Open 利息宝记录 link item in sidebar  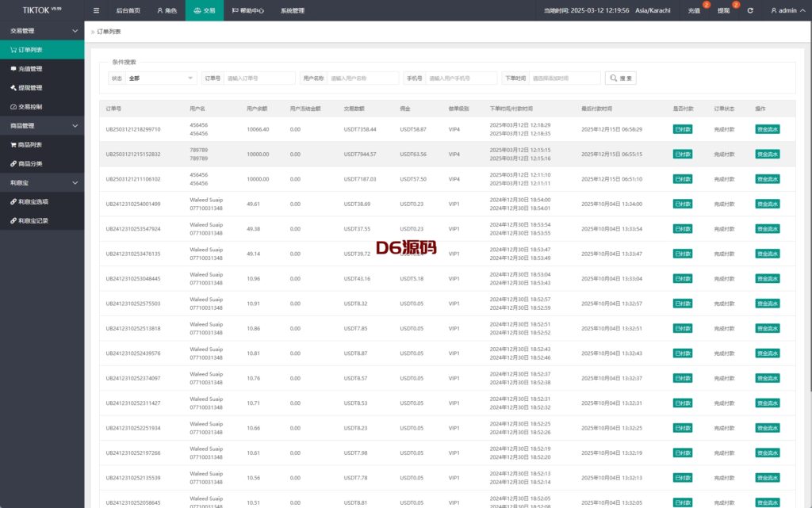click(42, 220)
